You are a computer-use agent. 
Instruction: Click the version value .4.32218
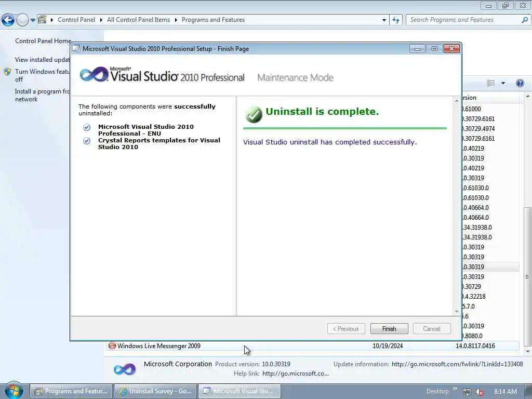474,297
